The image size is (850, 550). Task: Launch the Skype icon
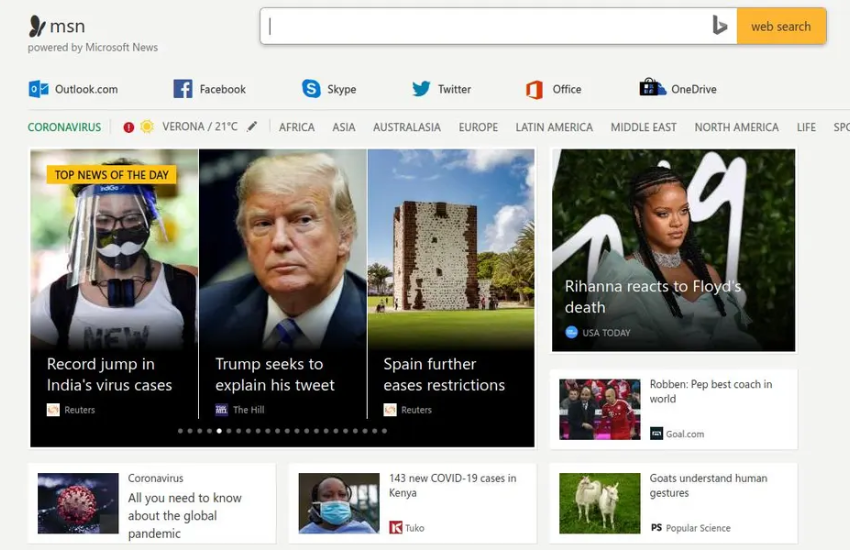click(311, 89)
